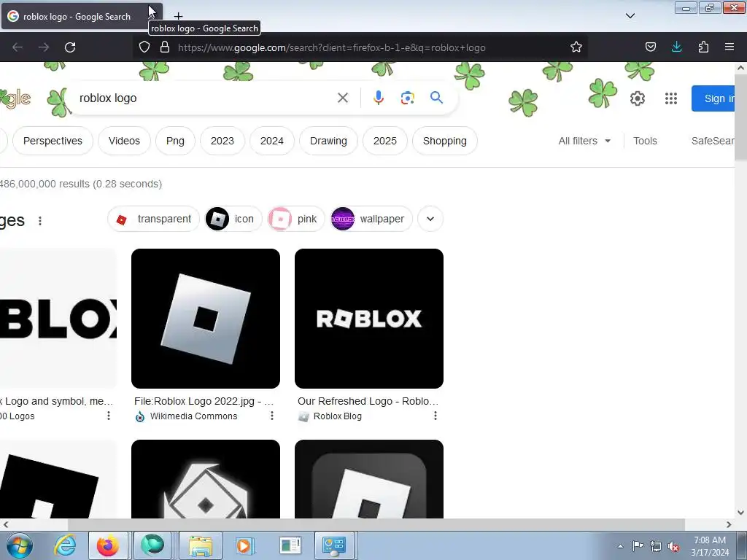747x560 pixels.
Task: Open media player from taskbar
Action: [245, 545]
